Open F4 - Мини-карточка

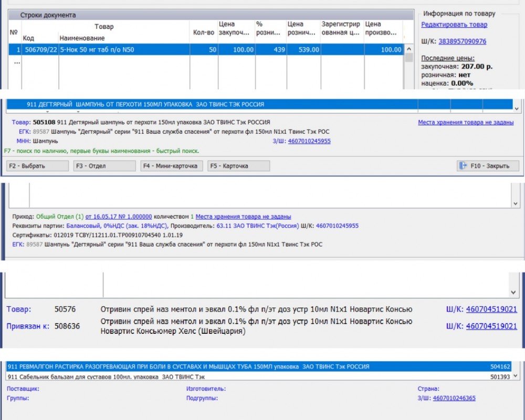[x=172, y=166]
